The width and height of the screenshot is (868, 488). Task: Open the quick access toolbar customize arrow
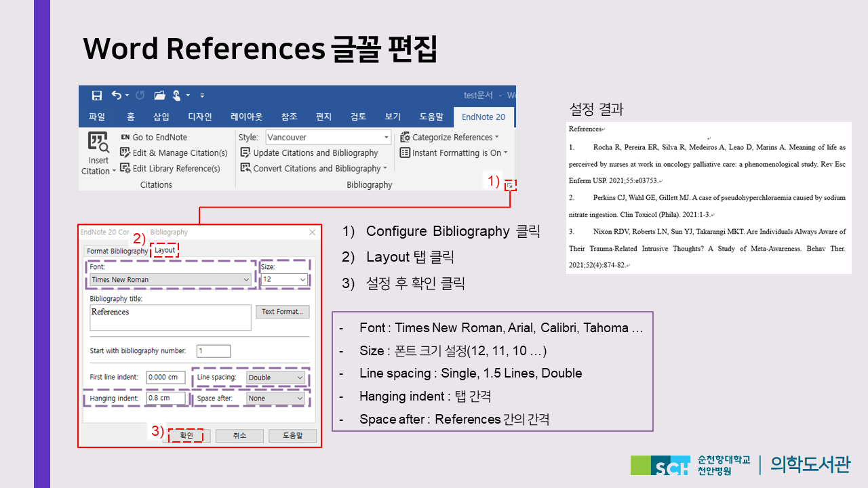pos(202,96)
